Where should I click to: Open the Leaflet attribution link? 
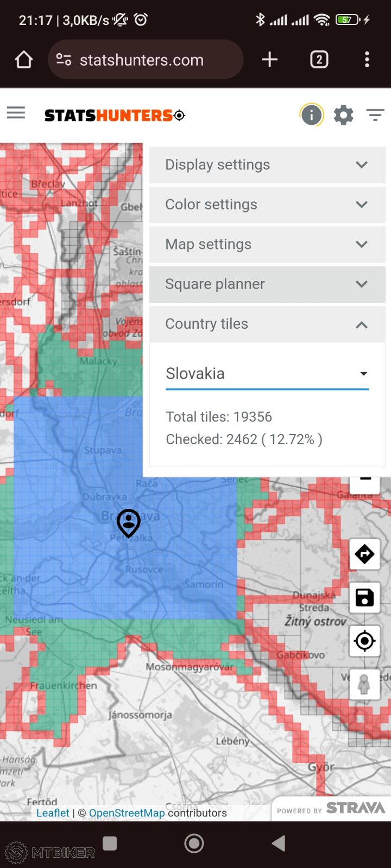tap(53, 813)
